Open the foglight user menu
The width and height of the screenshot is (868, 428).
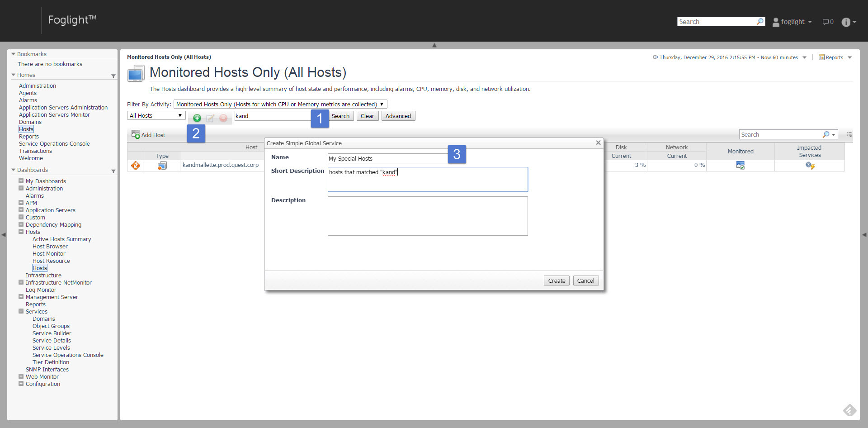[x=792, y=22]
